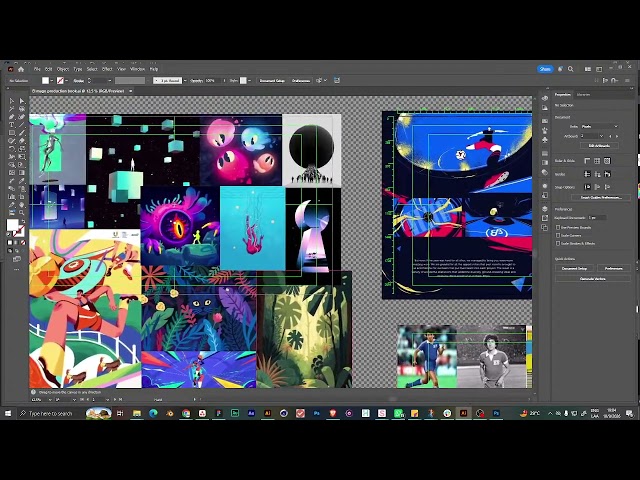This screenshot has height=480, width=640.
Task: Open Units dropdown in Properties panel
Action: coord(600,127)
